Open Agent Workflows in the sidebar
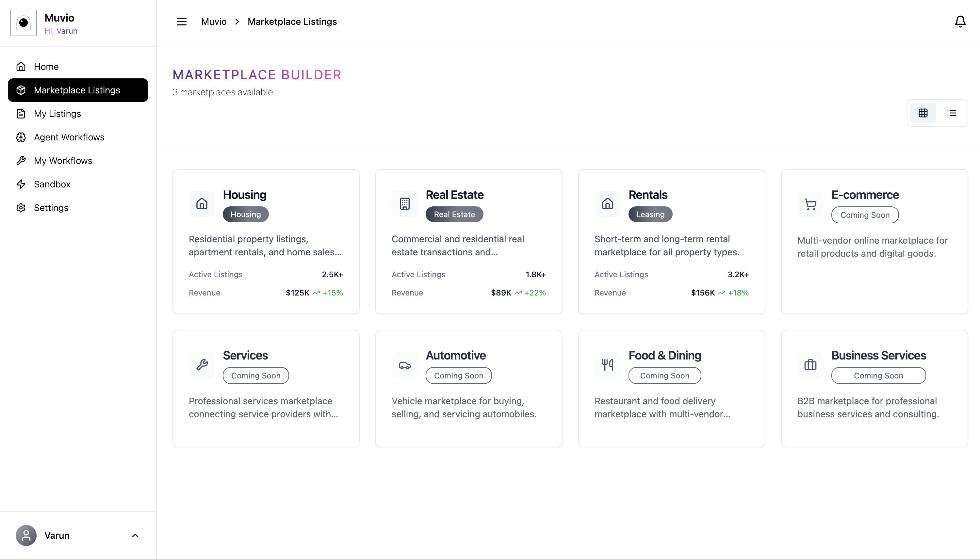Image resolution: width=980 pixels, height=559 pixels. click(69, 137)
